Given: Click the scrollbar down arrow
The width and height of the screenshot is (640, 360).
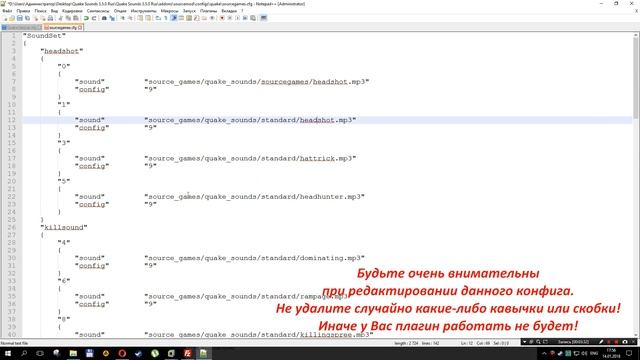Looking at the screenshot, I should (636, 335).
